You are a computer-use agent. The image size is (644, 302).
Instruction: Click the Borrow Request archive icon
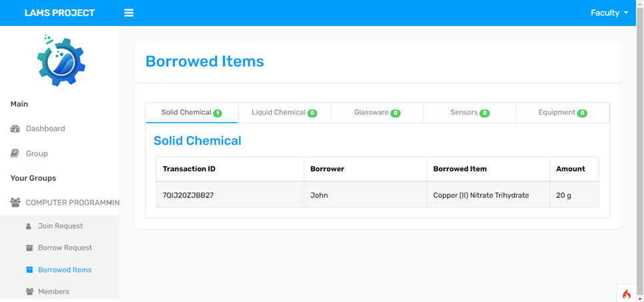(29, 248)
